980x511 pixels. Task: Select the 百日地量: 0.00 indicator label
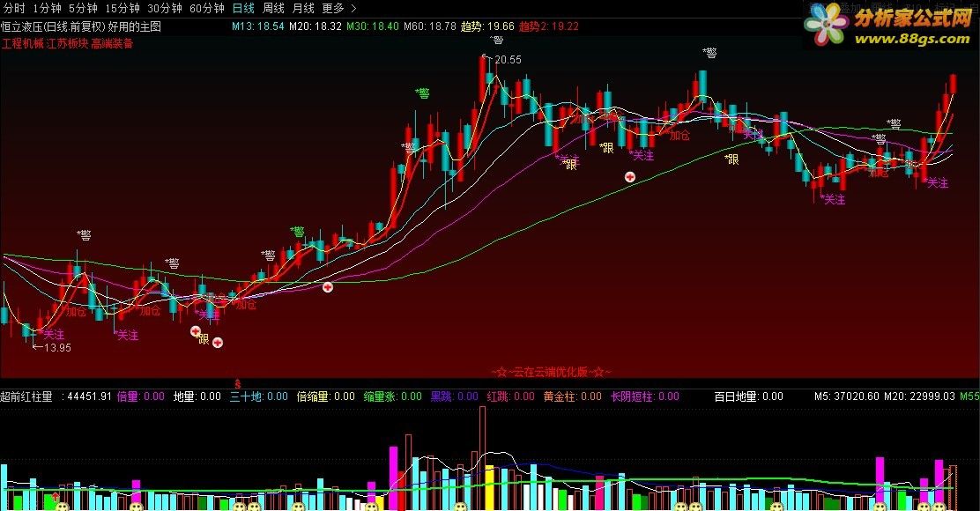[x=749, y=396]
